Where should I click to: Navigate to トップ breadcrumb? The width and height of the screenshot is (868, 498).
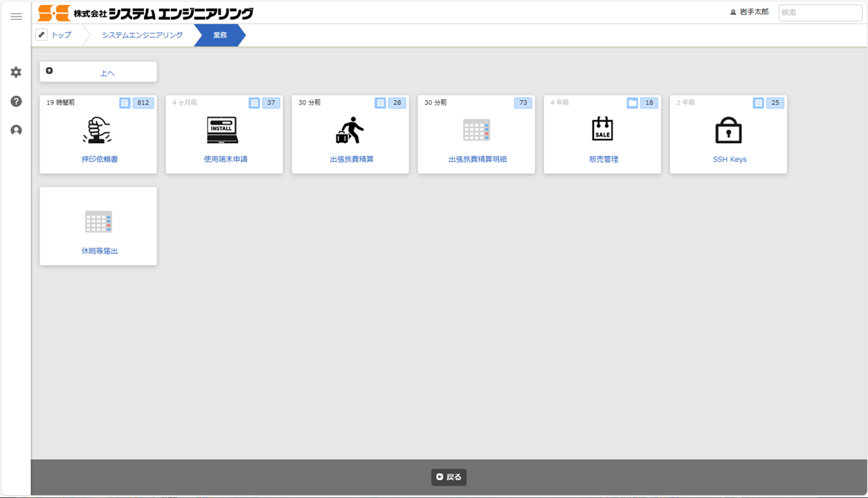pyautogui.click(x=61, y=35)
